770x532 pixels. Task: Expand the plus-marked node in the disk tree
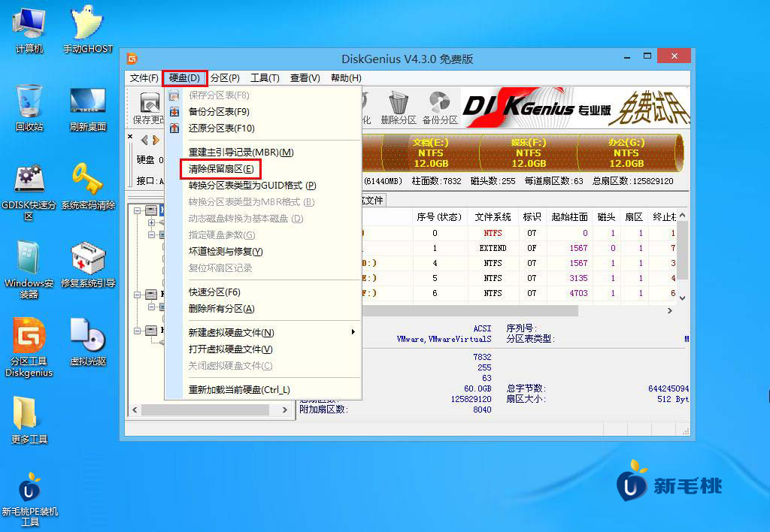[151, 222]
